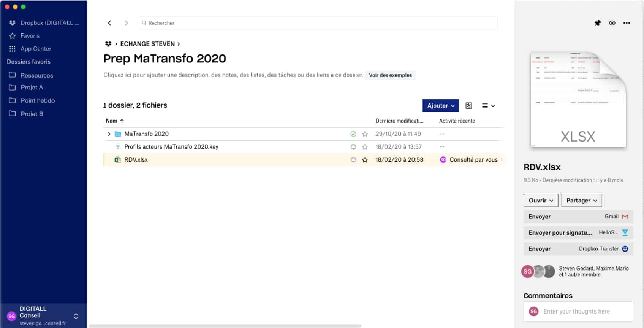Open the Ouvrir dropdown
Image resolution: width=644 pixels, height=328 pixels.
[541, 201]
